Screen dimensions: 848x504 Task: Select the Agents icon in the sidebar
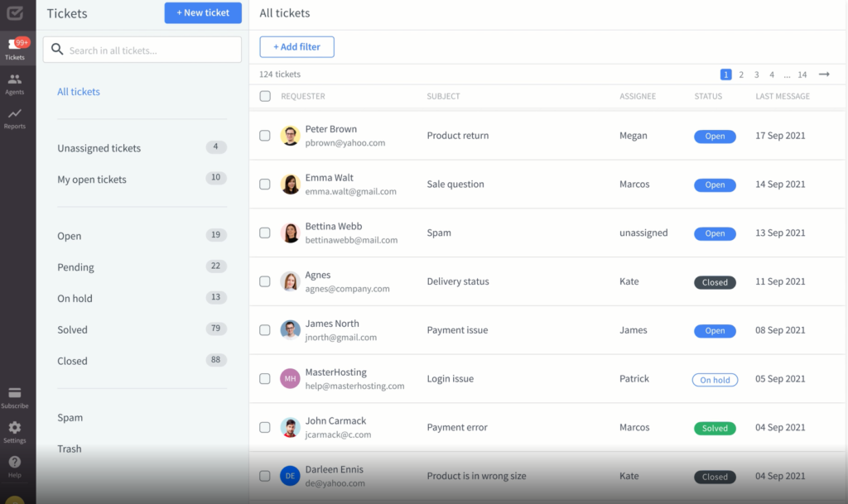pos(15,83)
